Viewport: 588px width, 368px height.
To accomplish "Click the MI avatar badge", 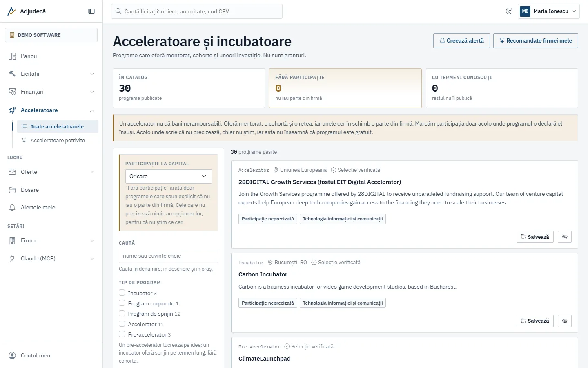I will (x=525, y=11).
